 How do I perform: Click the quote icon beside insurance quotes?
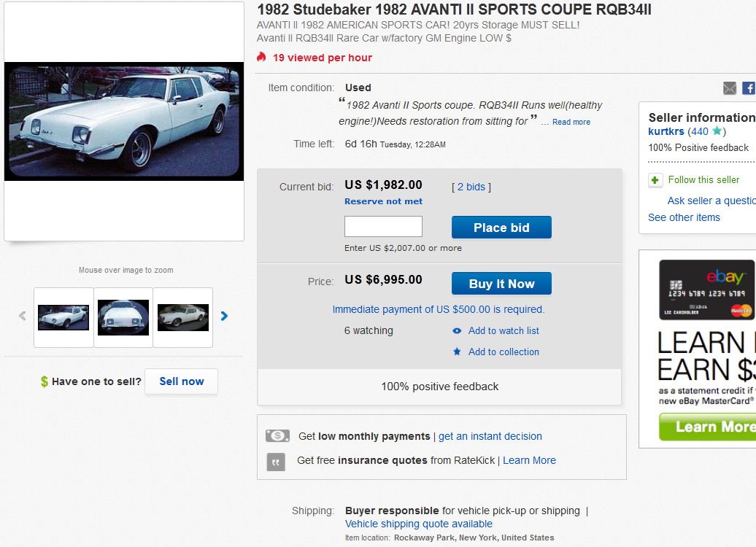[276, 461]
